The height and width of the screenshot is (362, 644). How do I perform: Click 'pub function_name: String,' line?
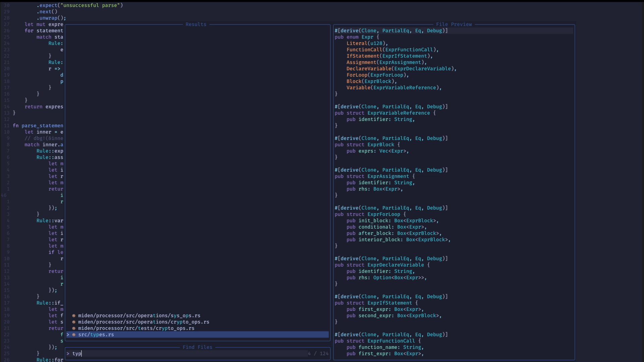[385, 347]
